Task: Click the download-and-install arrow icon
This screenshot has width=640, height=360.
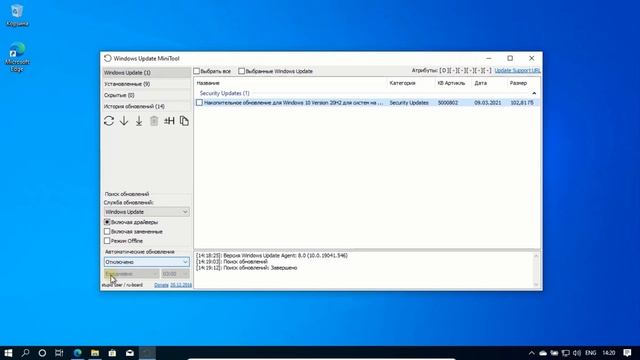Action: coord(139,121)
